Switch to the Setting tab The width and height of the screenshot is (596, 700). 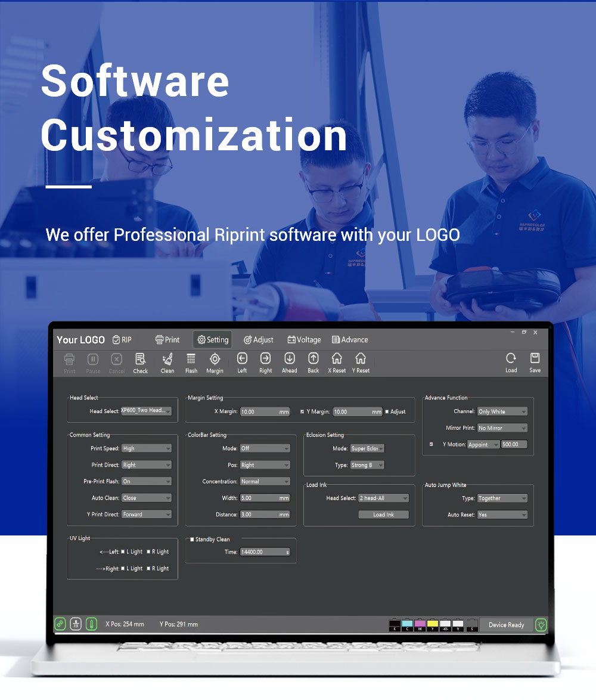pyautogui.click(x=213, y=340)
